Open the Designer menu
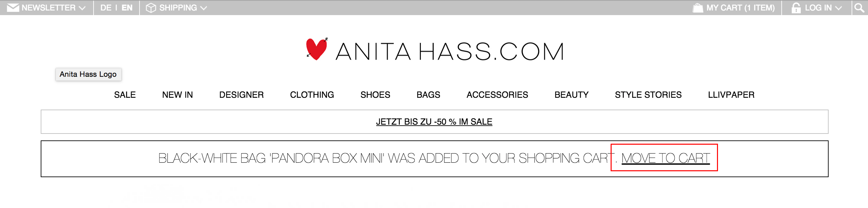Viewport: 868px width, 208px height. coord(241,95)
